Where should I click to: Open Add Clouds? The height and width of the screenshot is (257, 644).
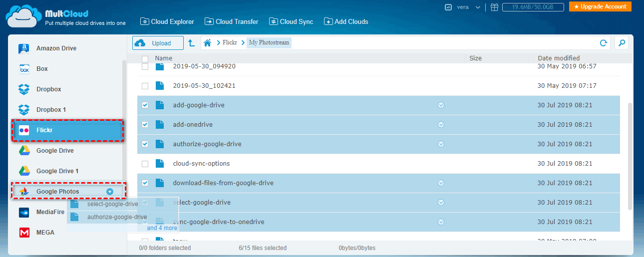pos(346,21)
